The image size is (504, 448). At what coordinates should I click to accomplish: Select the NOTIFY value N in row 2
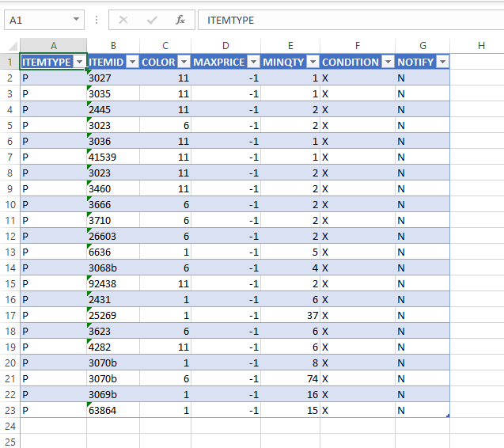tap(423, 78)
